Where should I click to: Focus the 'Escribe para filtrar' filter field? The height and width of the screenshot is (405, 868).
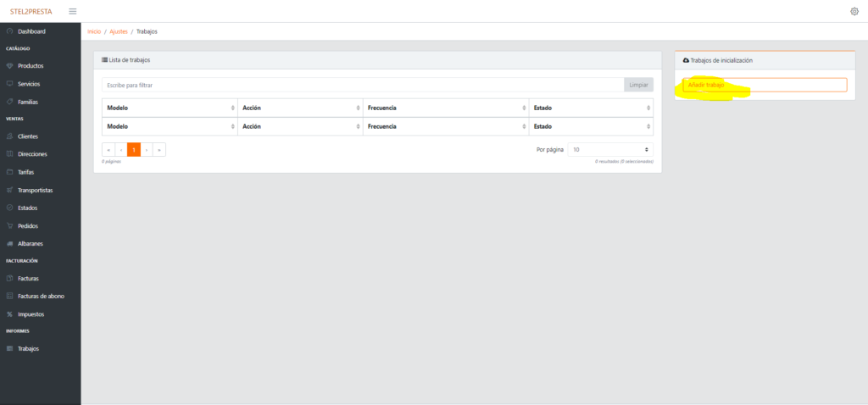point(362,86)
